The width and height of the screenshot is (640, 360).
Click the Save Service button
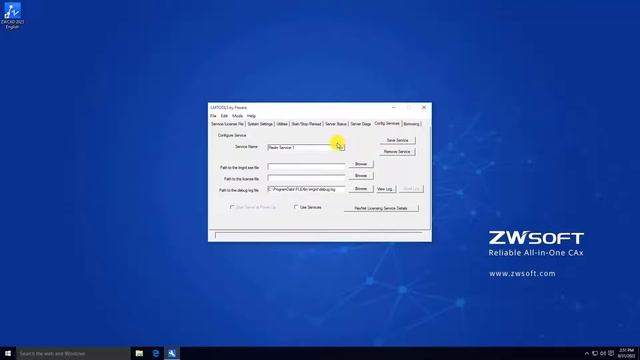tap(397, 140)
